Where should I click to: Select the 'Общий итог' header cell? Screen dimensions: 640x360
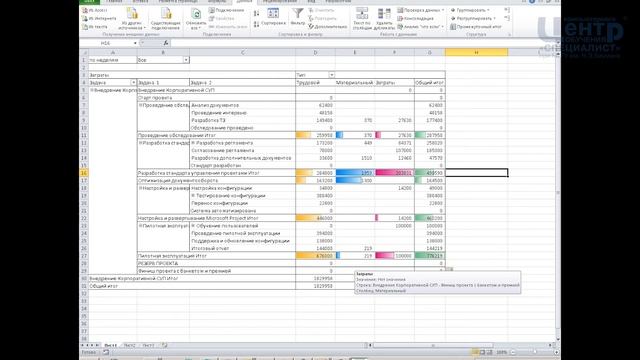tap(429, 82)
